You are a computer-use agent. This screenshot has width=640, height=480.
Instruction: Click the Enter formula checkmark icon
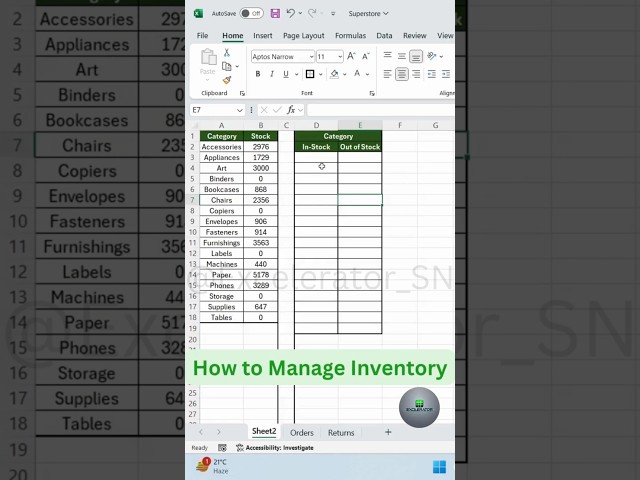(x=278, y=110)
